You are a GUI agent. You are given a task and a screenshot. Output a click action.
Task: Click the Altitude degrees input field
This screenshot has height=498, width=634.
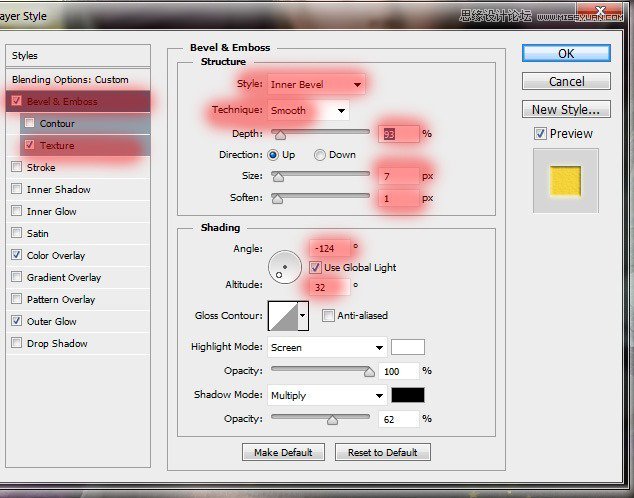[330, 287]
